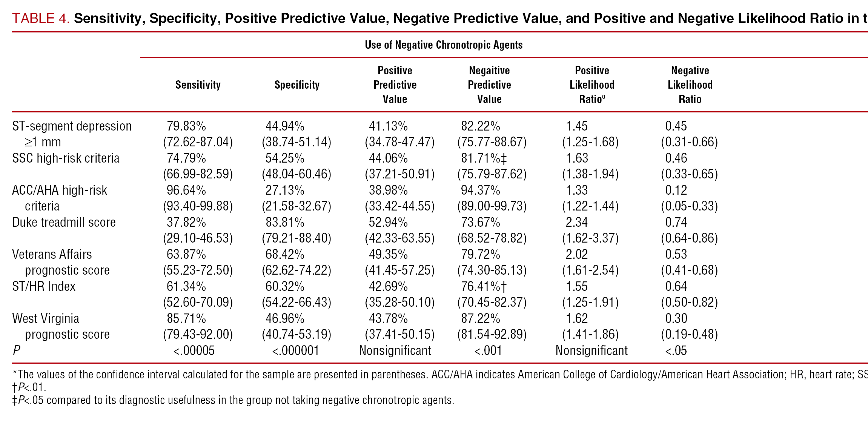Image resolution: width=868 pixels, height=421 pixels.
Task: Click the SSC high-risk criteria row label
Action: pos(66,158)
